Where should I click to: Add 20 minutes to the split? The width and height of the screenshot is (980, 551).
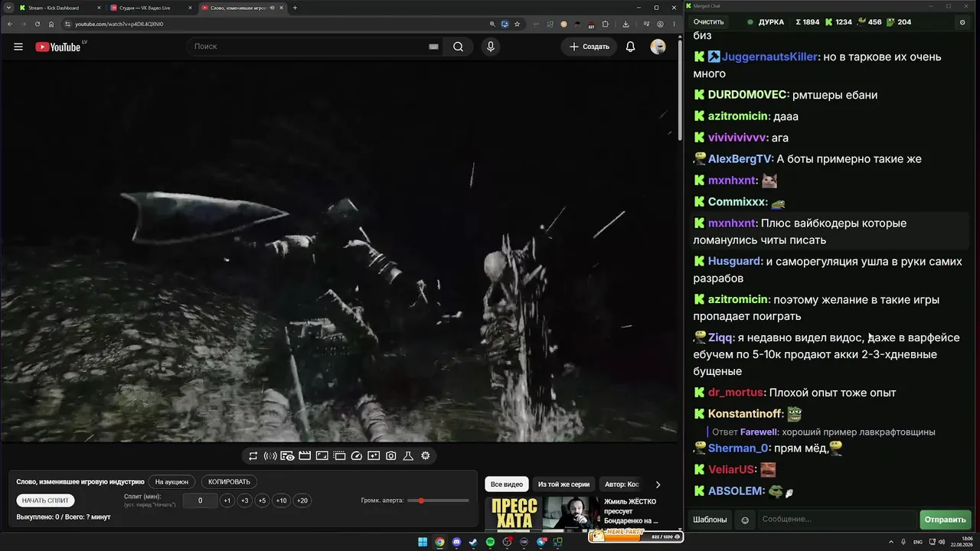(302, 500)
